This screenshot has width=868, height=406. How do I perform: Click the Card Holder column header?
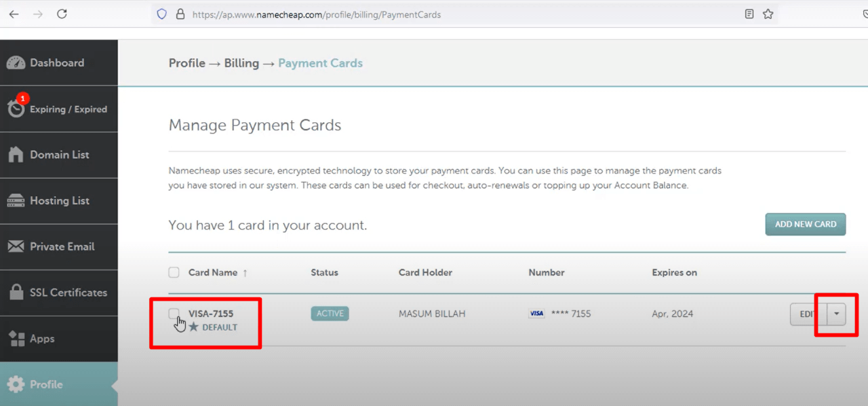pos(425,272)
